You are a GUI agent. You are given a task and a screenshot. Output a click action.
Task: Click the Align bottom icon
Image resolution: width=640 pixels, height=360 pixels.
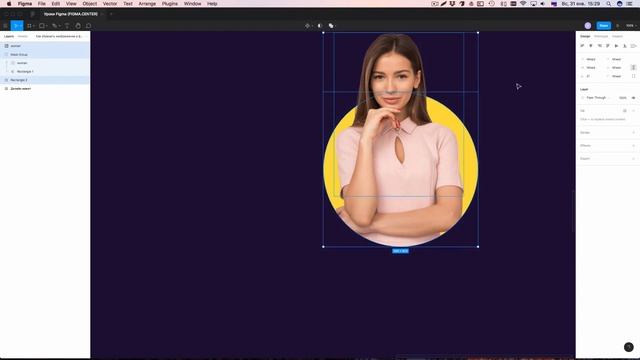click(624, 46)
